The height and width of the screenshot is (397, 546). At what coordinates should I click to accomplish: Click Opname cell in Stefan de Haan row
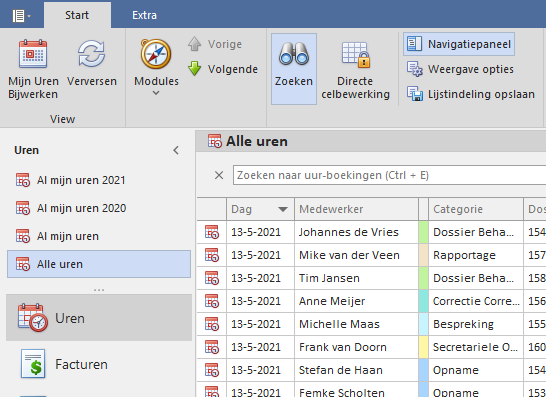[476, 370]
